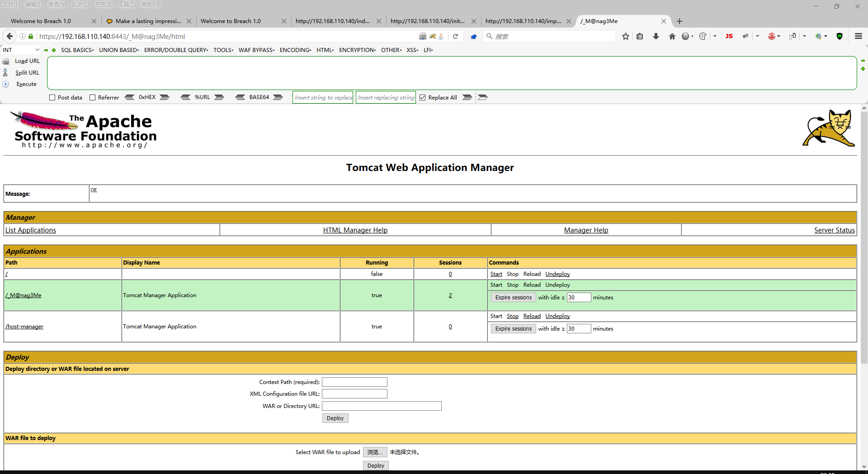Click the green minus icon near INT
Screen dimensions: 868x474
[46, 50]
